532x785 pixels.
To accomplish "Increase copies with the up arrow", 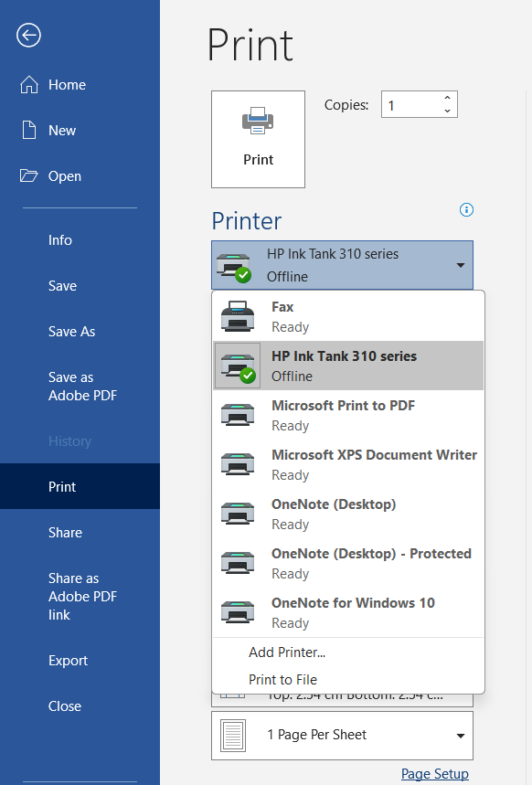I will [x=447, y=98].
